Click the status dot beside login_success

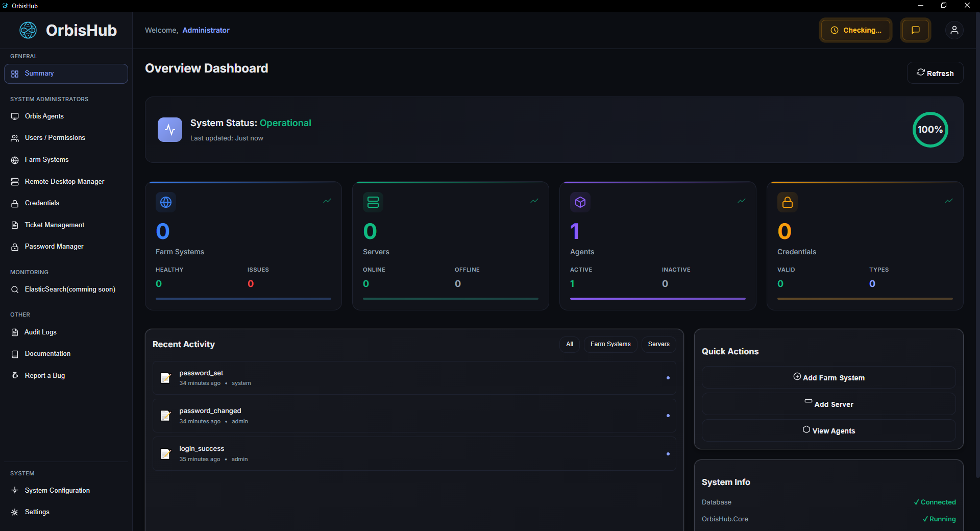tap(668, 453)
